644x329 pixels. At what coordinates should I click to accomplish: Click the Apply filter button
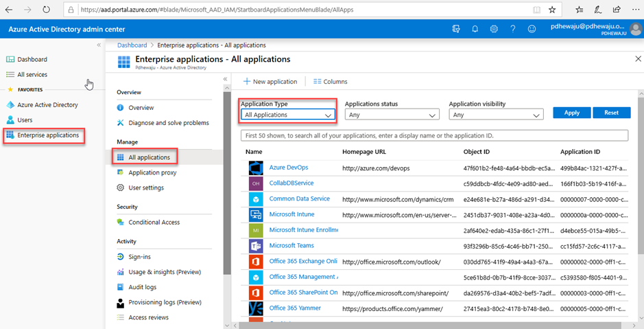pos(572,113)
